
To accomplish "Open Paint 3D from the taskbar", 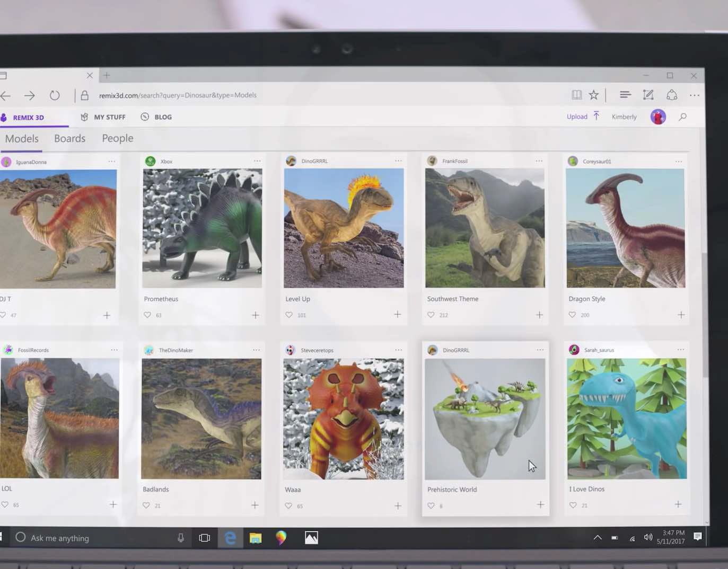I will [x=281, y=538].
